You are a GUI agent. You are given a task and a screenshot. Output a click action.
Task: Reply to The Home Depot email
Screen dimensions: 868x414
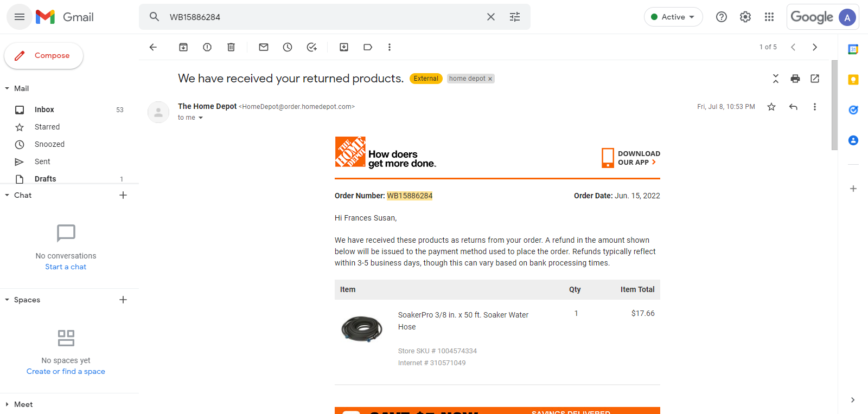[793, 107]
